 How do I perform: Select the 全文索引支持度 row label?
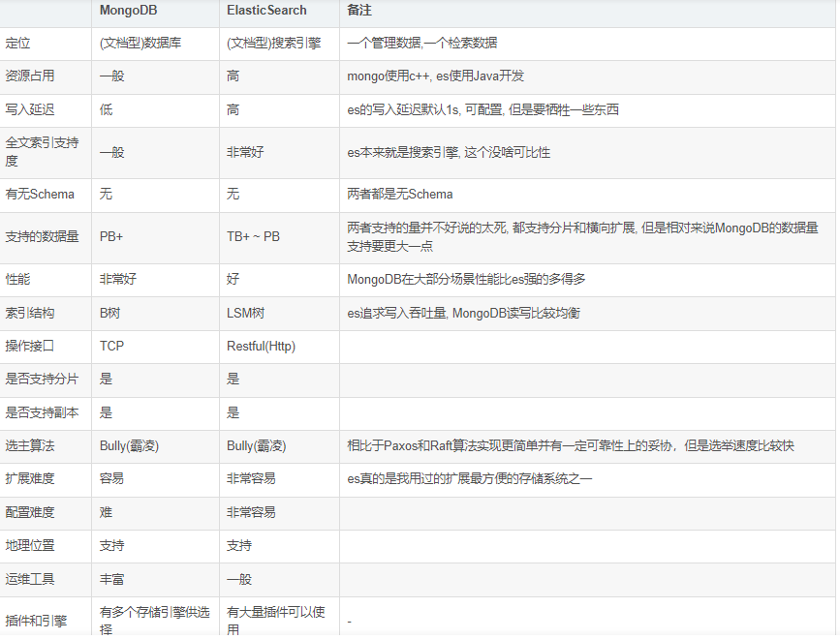click(x=42, y=152)
